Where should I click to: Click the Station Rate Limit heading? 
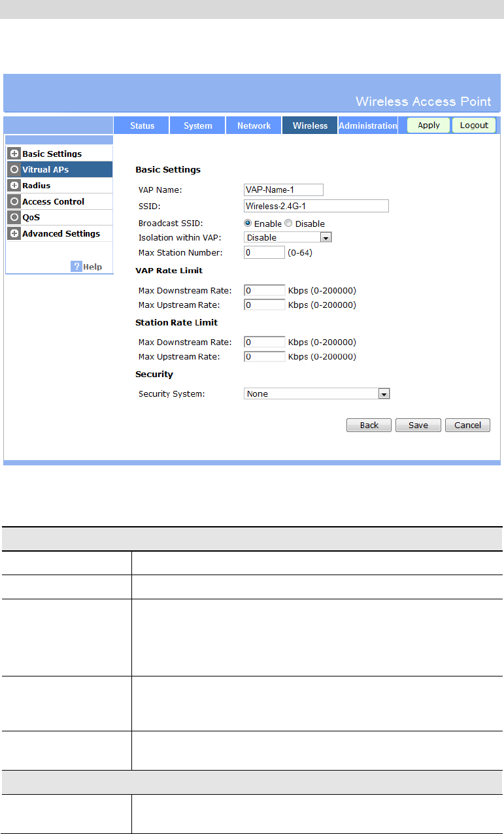[176, 322]
